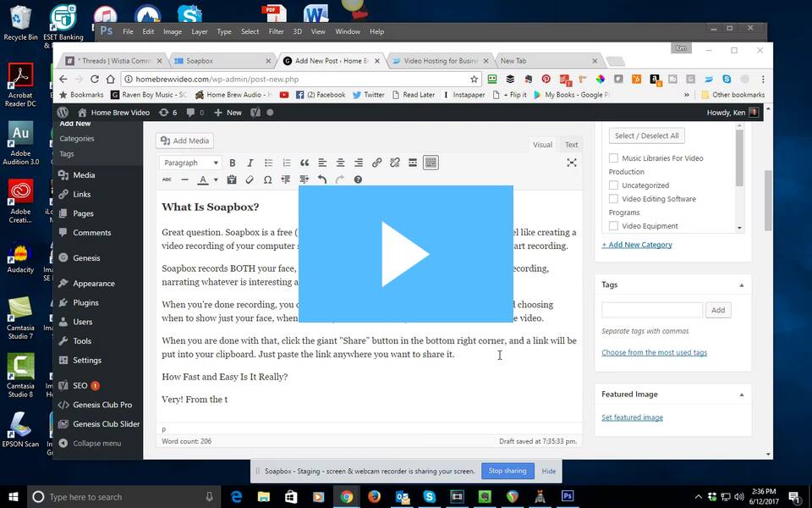Play the video overlay
812x508 pixels.
click(x=405, y=254)
